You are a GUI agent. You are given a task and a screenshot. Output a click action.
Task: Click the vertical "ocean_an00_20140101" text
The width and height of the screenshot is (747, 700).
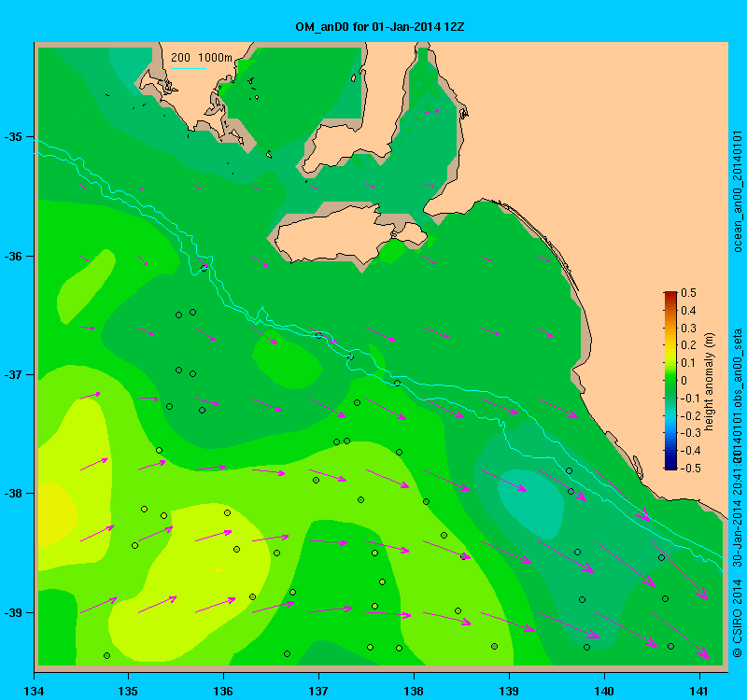pos(738,191)
